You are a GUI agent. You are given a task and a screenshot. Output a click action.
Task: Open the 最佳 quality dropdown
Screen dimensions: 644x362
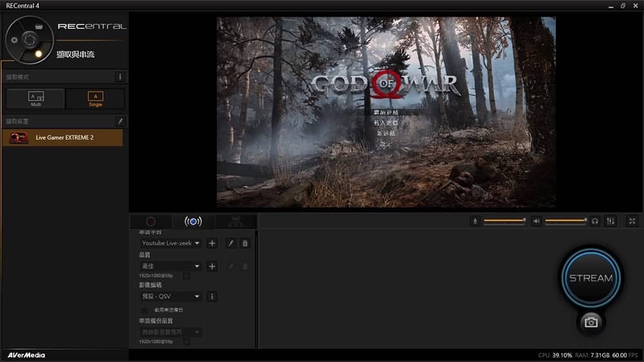point(171,266)
